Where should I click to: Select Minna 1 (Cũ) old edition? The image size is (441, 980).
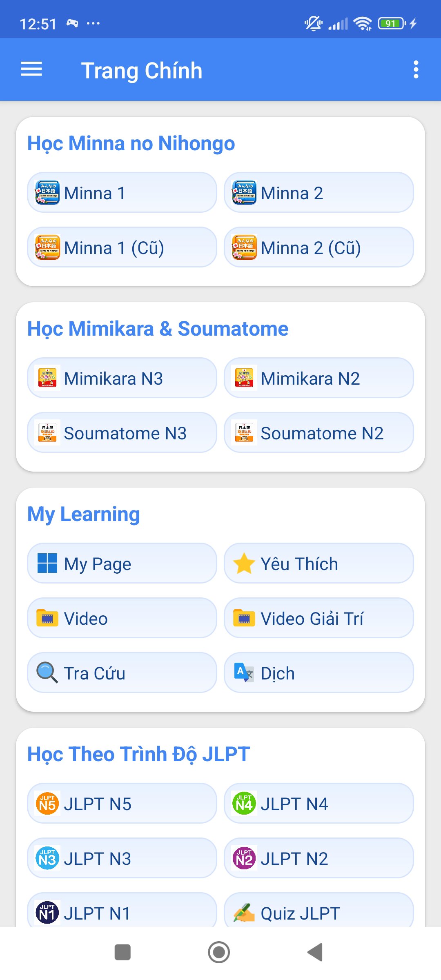[122, 247]
